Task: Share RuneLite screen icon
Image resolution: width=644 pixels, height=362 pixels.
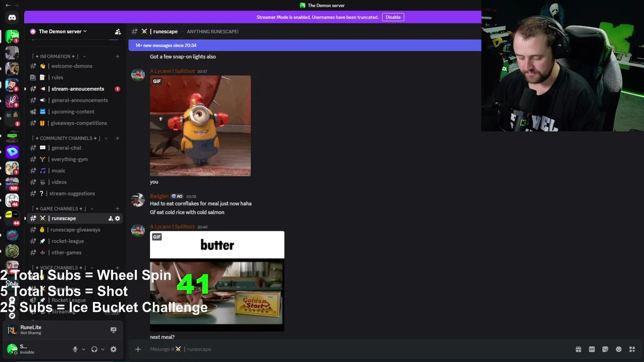Action: tap(113, 330)
